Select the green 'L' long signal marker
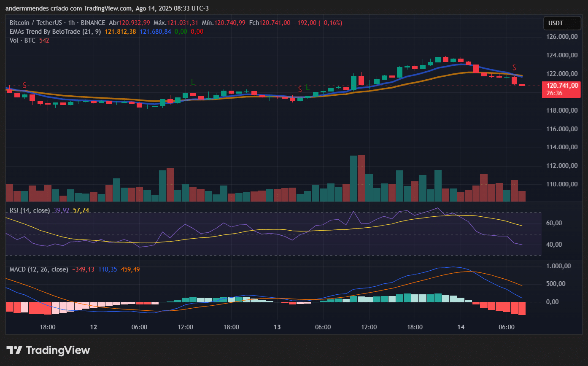The width and height of the screenshot is (588, 366). pyautogui.click(x=193, y=83)
